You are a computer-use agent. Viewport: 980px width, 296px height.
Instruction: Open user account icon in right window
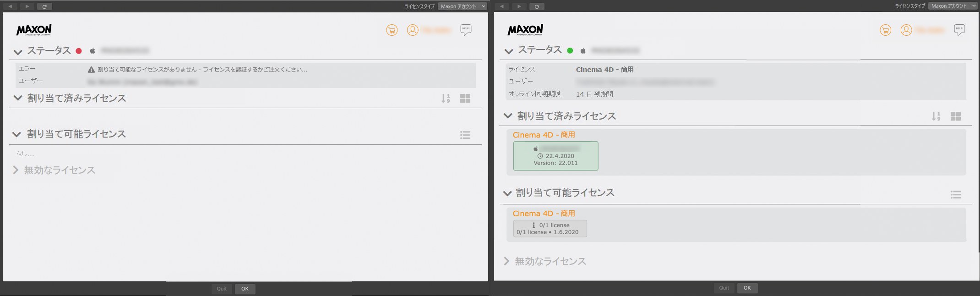(906, 30)
